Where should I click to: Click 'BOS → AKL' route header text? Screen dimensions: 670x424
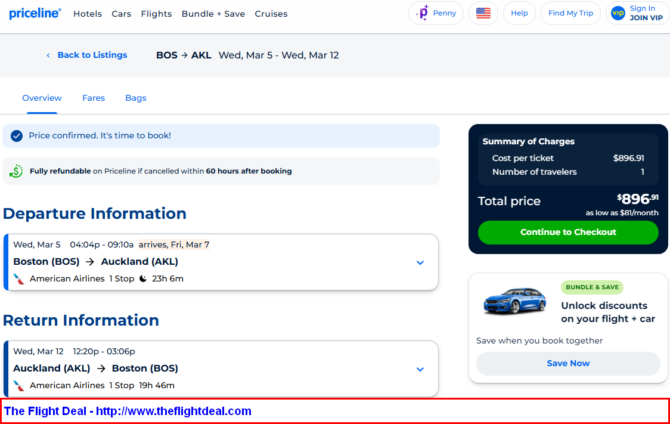(184, 55)
